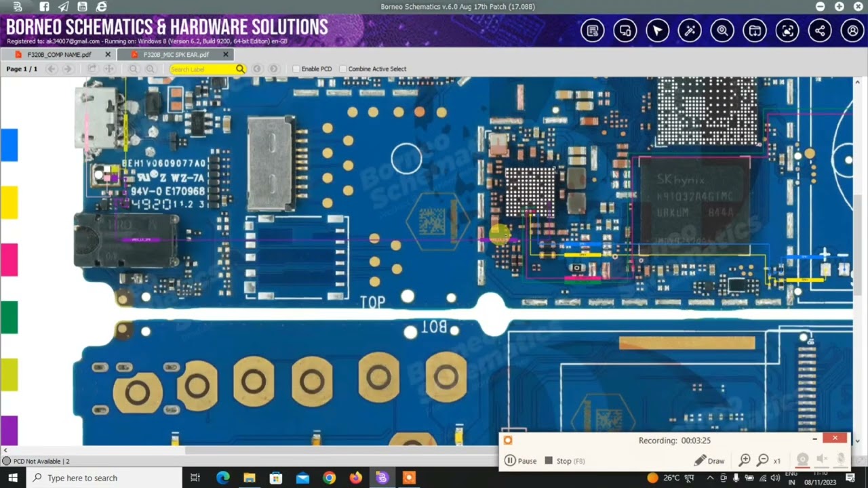Screen dimensions: 868x488
Task: Expand hidden system tray icons chevron
Action: [x=710, y=478]
